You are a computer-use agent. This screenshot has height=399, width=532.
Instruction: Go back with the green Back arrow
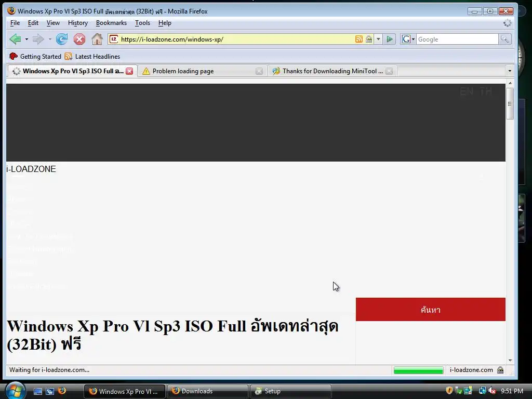point(15,39)
